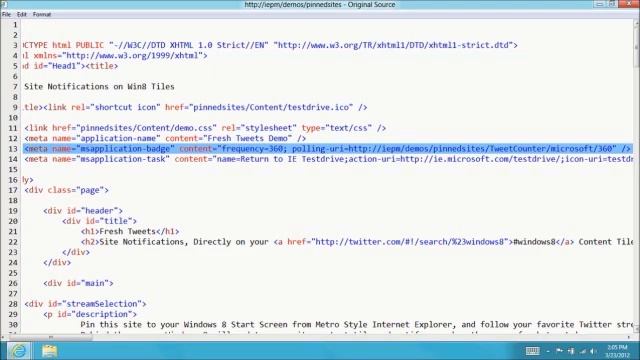Click the horizontal scrollbar thumb

tap(51, 338)
